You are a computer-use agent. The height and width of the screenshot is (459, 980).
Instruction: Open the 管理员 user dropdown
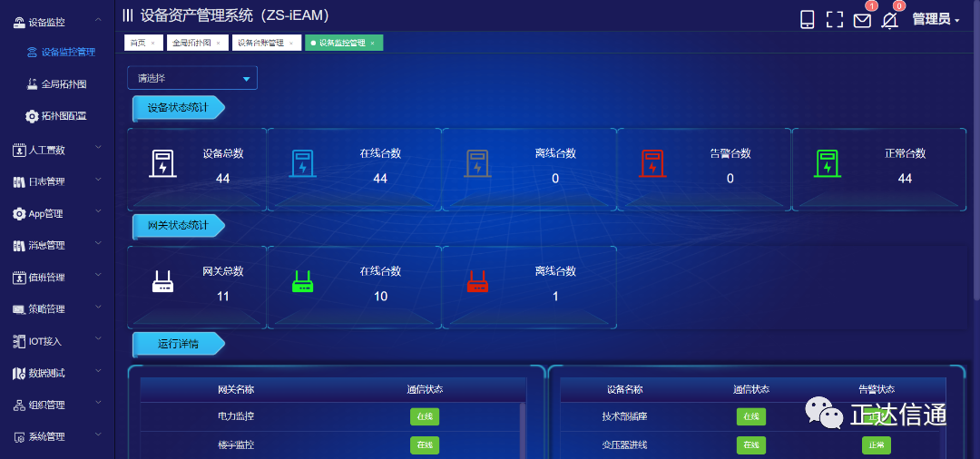click(936, 19)
